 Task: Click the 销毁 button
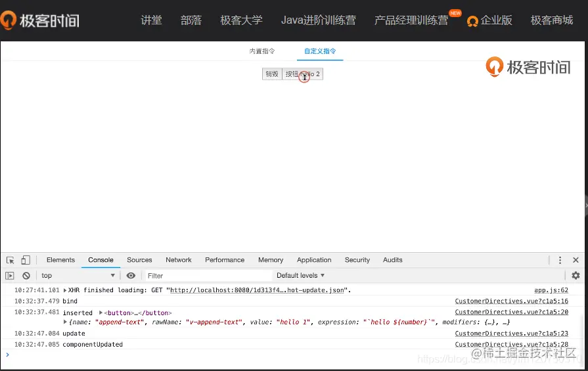272,74
